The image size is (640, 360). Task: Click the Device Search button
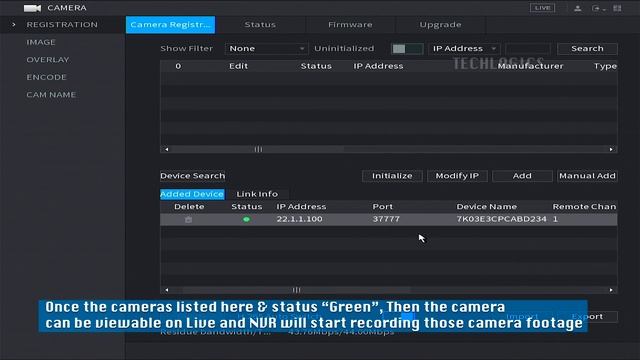192,176
